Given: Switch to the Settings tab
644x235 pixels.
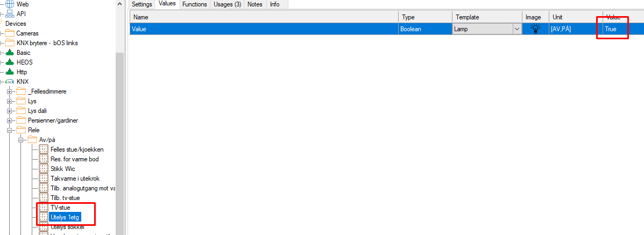Looking at the screenshot, I should [142, 4].
